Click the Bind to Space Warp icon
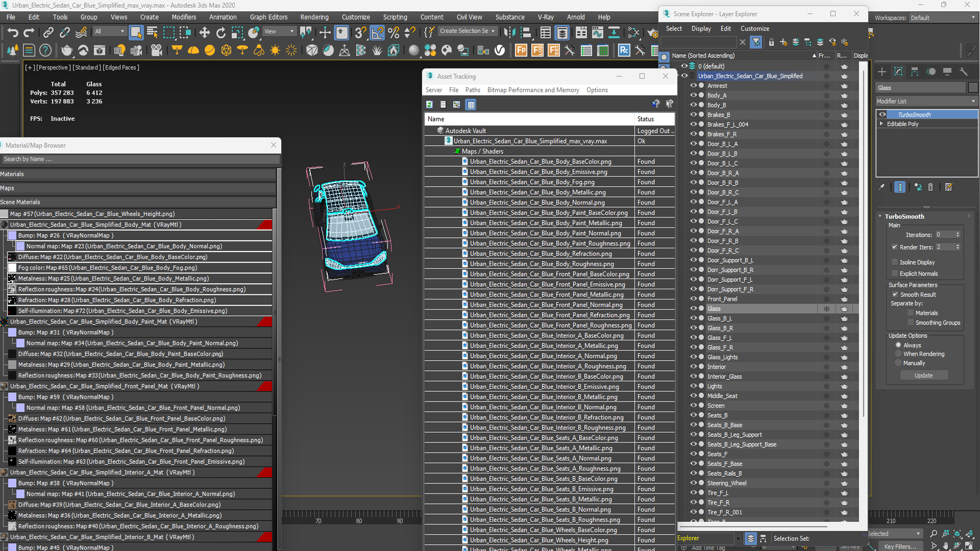Image resolution: width=980 pixels, height=551 pixels. coord(81,33)
